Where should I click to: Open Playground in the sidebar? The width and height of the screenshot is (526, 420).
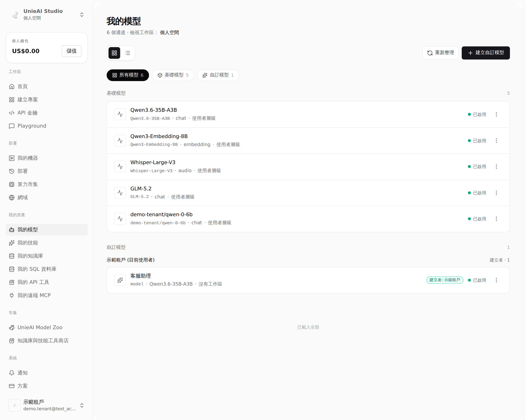[47, 126]
